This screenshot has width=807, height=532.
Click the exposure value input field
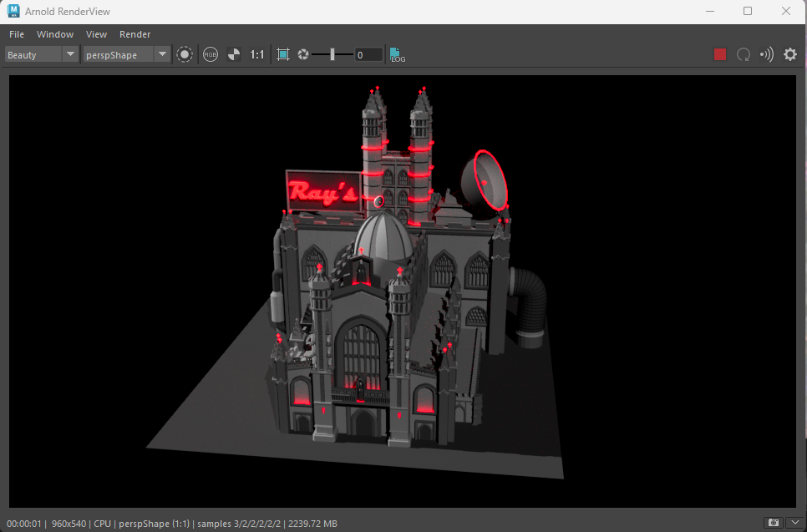click(369, 54)
